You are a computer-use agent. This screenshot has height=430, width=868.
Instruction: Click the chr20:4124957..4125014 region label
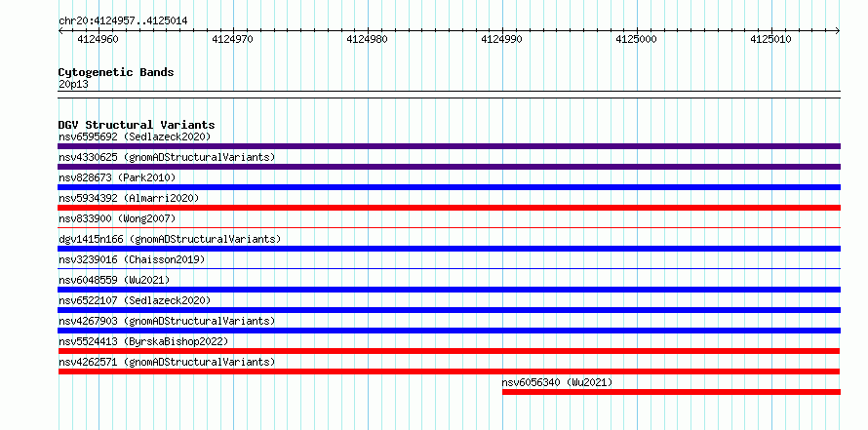click(123, 21)
